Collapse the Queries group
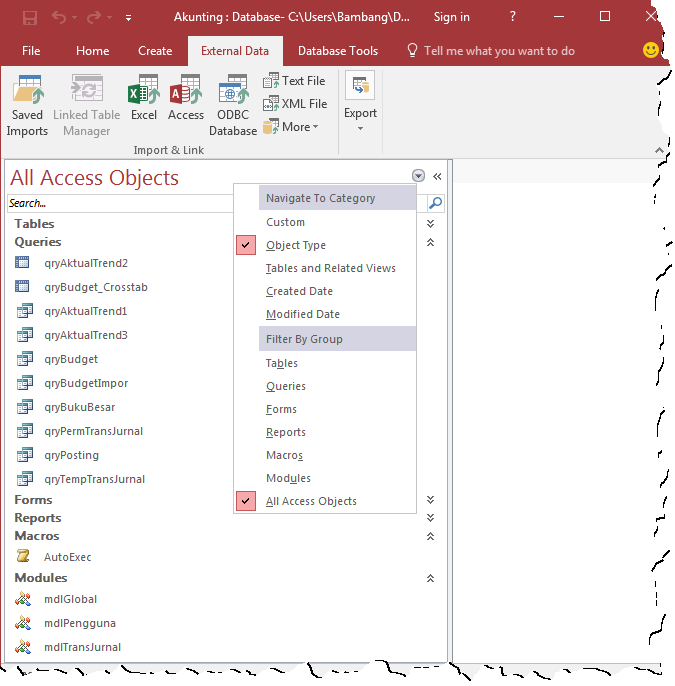 pyautogui.click(x=430, y=242)
